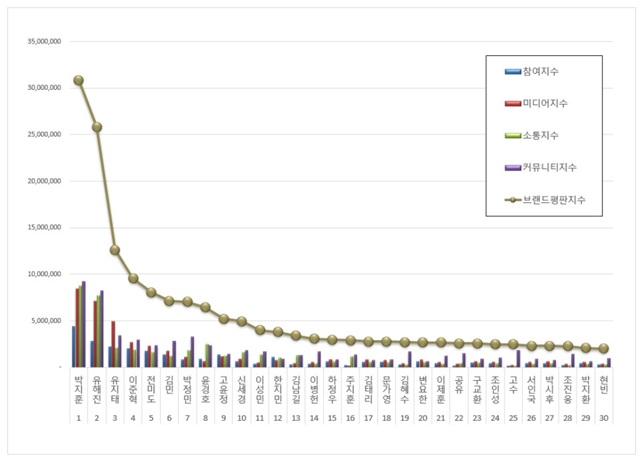Click the 5,000,000 y-axis label
This screenshot has width=644, height=462.
click(45, 321)
